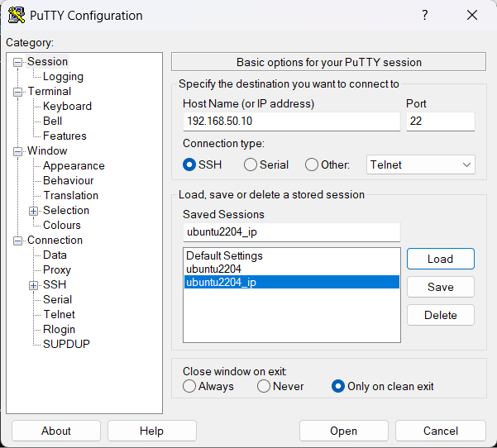Viewport: 497px width, 448px height.
Task: Click the PuTTY icon in the title bar
Action: [x=17, y=15]
